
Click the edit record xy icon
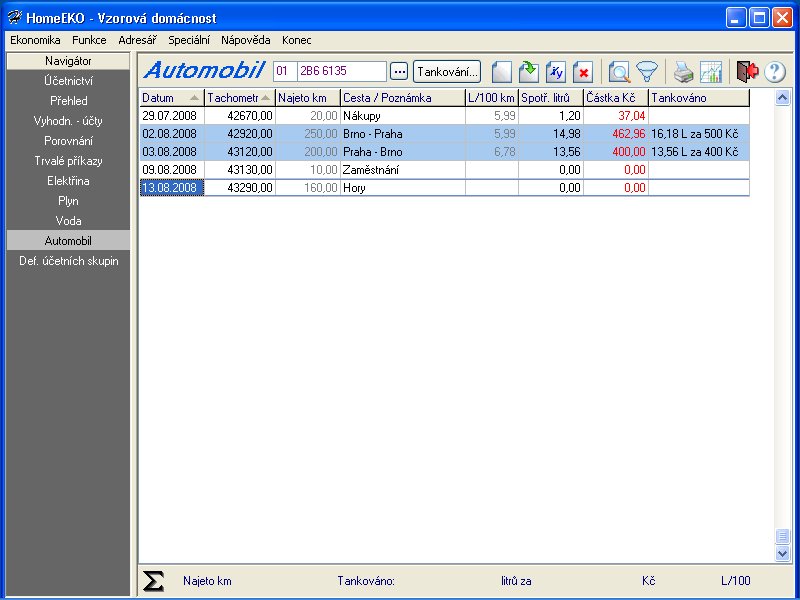(x=556, y=72)
